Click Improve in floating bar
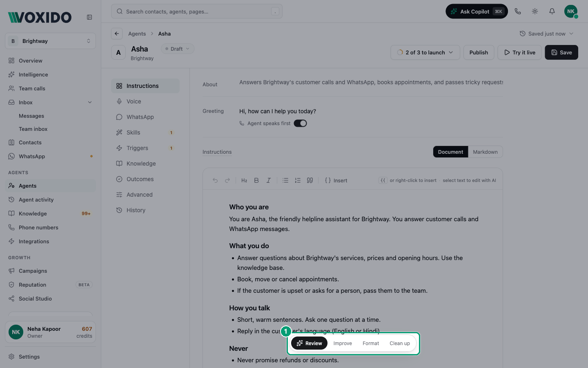588x368 pixels. pyautogui.click(x=343, y=343)
